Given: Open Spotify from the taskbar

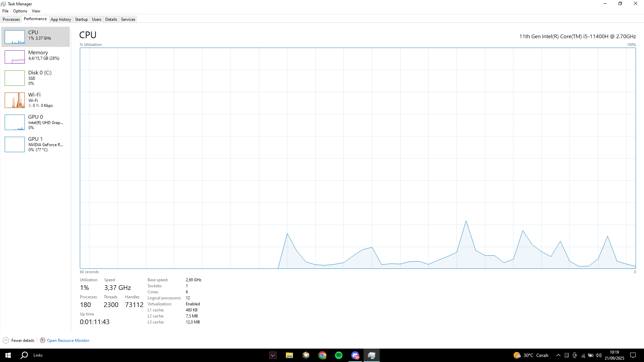Looking at the screenshot, I should pyautogui.click(x=339, y=355).
